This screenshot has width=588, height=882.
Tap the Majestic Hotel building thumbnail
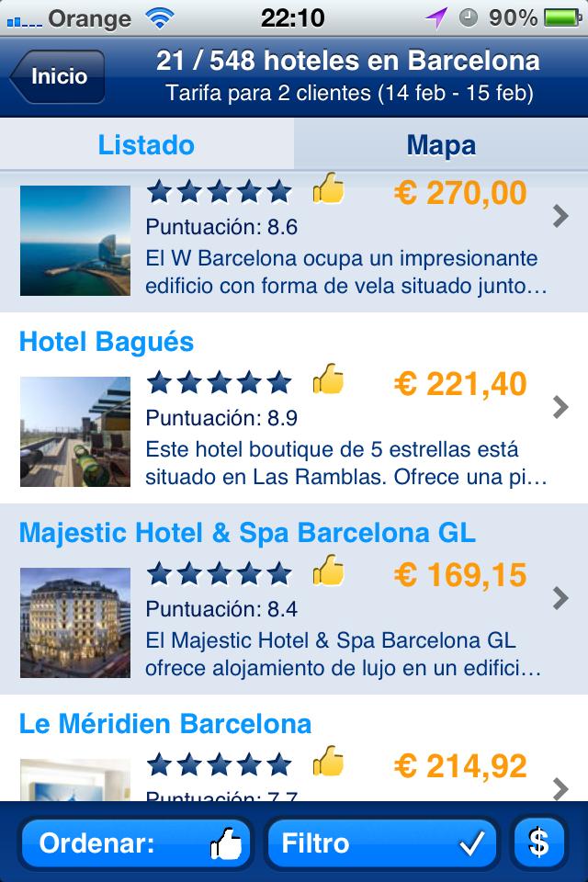coord(75,622)
